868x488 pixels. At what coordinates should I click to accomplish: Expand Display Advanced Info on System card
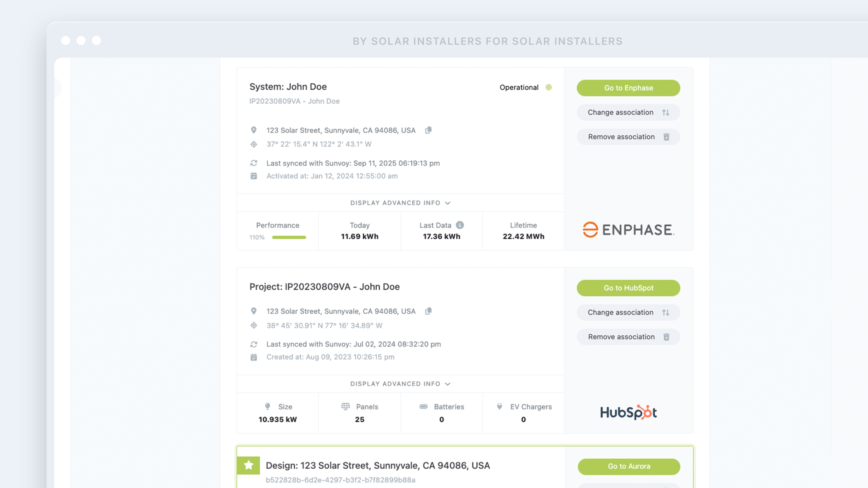pos(400,203)
